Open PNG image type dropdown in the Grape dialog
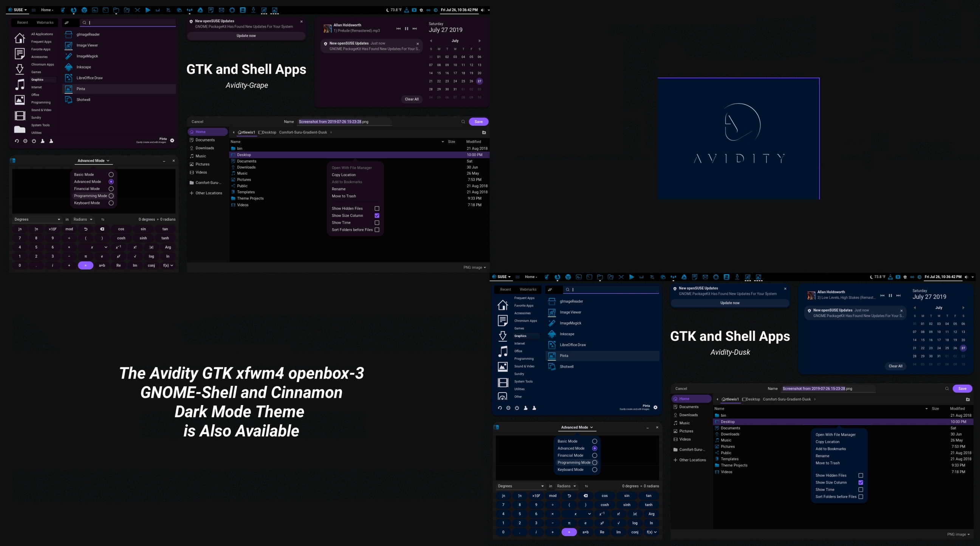 474,267
